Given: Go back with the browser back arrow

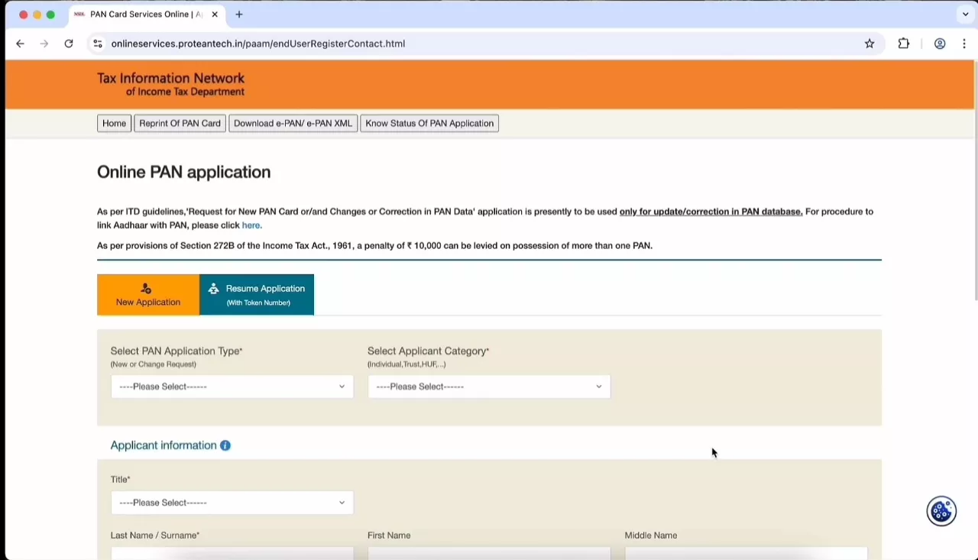Looking at the screenshot, I should pos(20,44).
